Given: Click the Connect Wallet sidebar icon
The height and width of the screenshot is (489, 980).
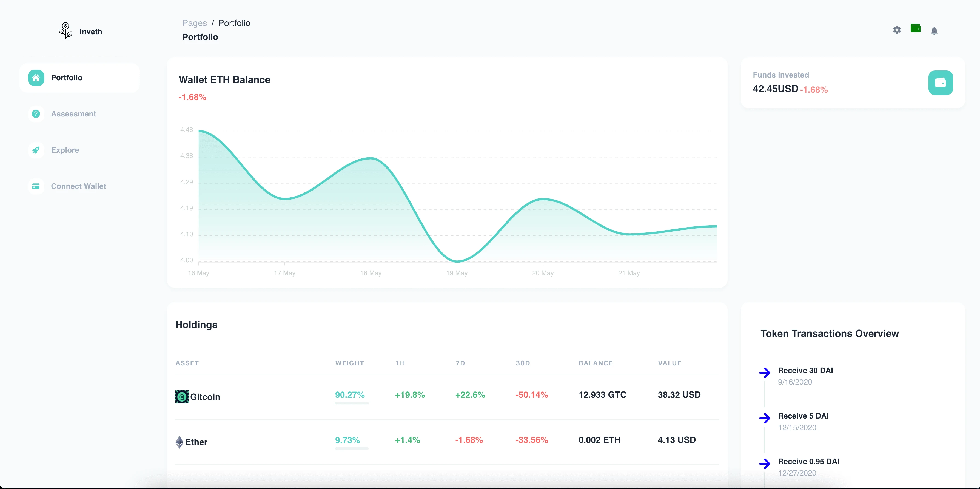Looking at the screenshot, I should point(35,186).
